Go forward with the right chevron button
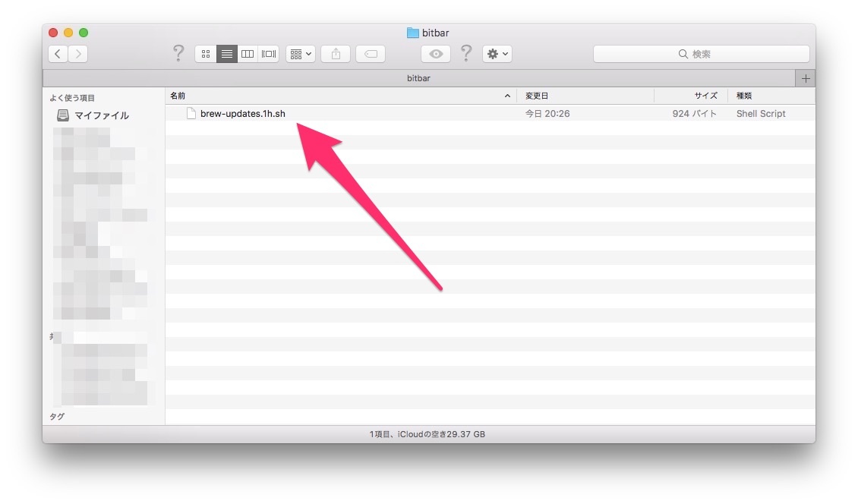 77,54
